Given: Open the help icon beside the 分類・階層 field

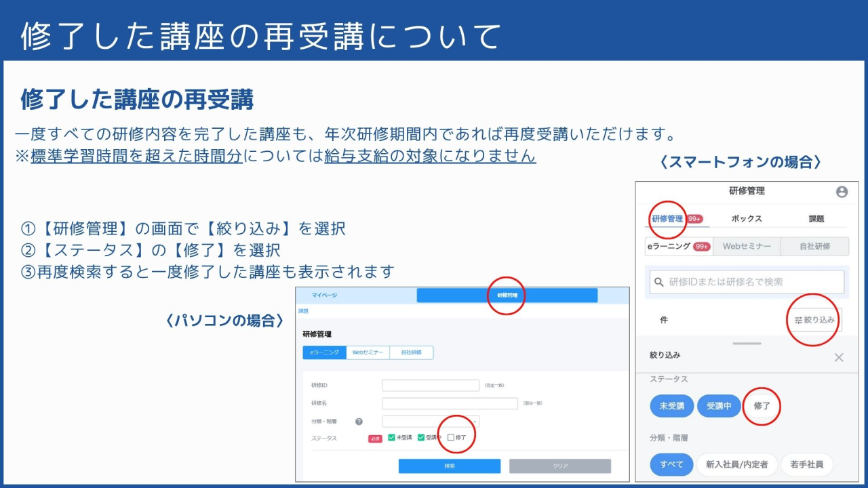Looking at the screenshot, I should (x=359, y=422).
